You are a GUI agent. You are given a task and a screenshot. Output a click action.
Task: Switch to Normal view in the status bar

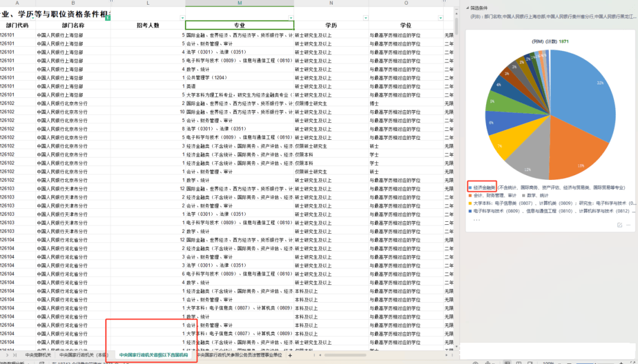(507, 362)
